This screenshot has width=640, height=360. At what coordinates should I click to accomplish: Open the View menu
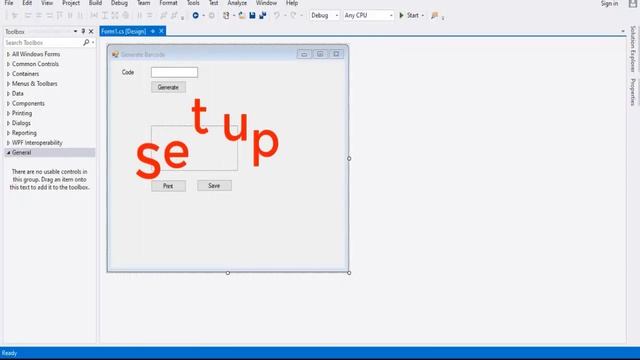pyautogui.click(x=47, y=3)
